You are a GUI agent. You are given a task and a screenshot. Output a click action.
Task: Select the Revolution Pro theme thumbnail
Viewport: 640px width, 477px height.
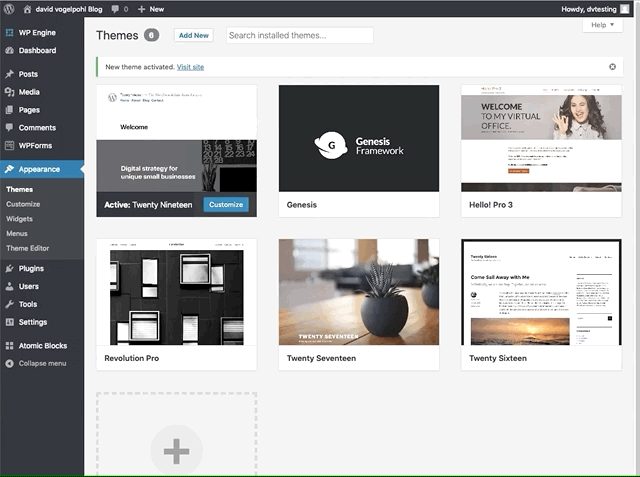(176, 292)
